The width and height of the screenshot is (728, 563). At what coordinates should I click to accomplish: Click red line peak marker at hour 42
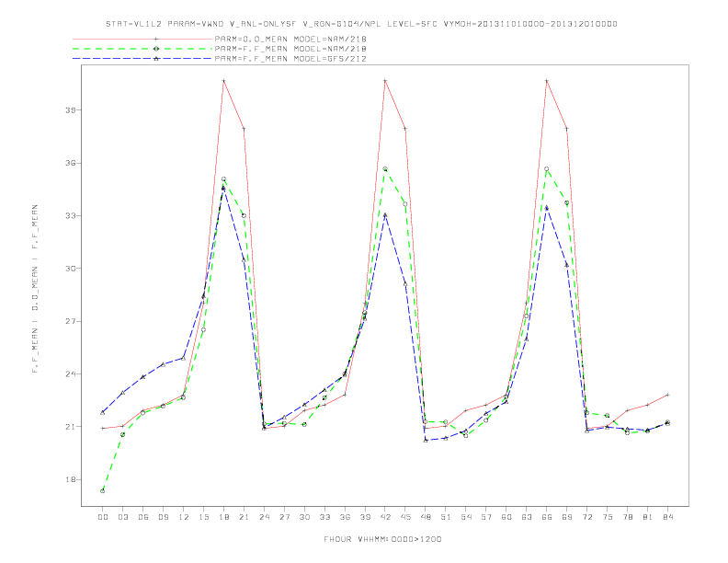(385, 81)
